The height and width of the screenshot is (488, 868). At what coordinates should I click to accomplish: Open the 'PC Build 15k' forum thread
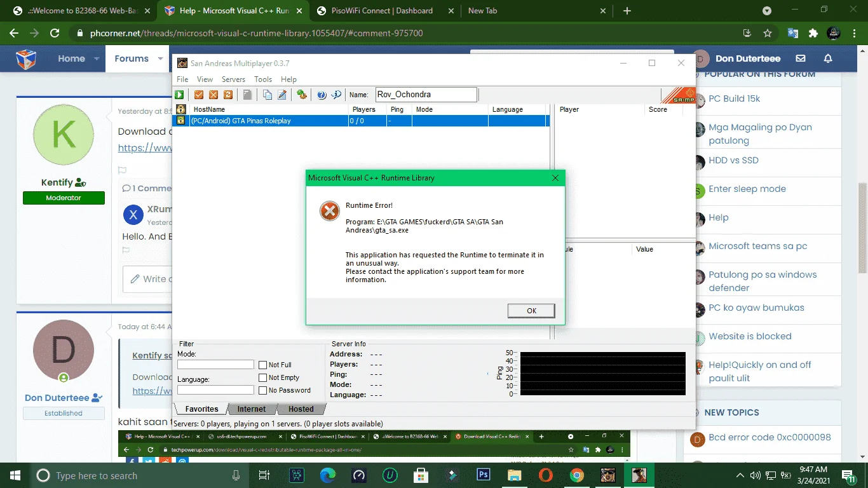tap(734, 98)
